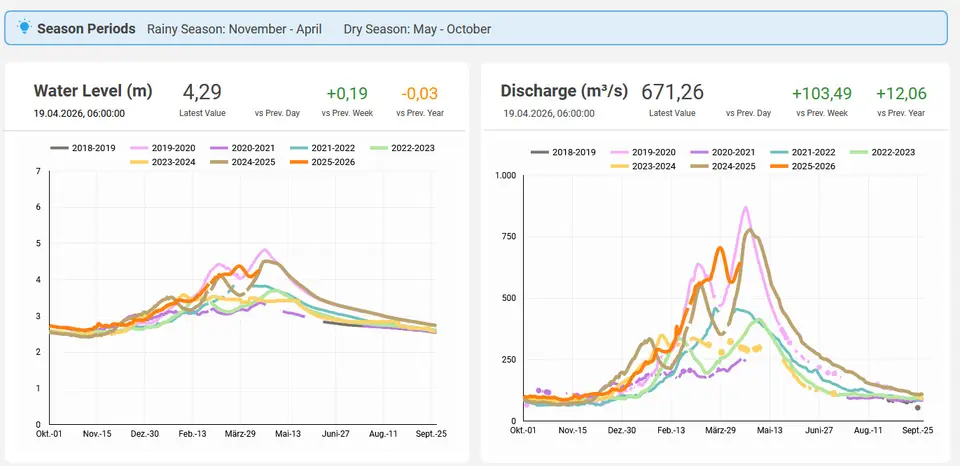Viewport: 960px width, 466px height.
Task: Click 'vs Prev. Week' label under +0,19
Action: pyautogui.click(x=347, y=113)
